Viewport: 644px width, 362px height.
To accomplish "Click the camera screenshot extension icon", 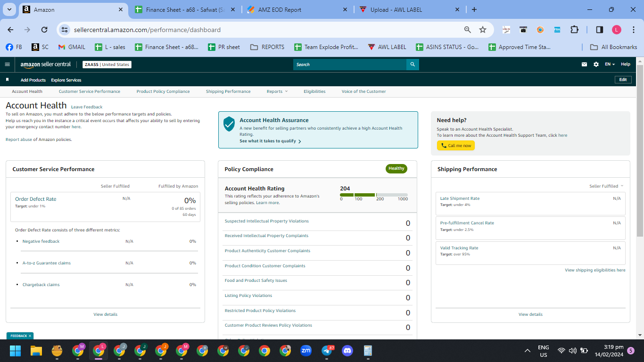I will (523, 30).
